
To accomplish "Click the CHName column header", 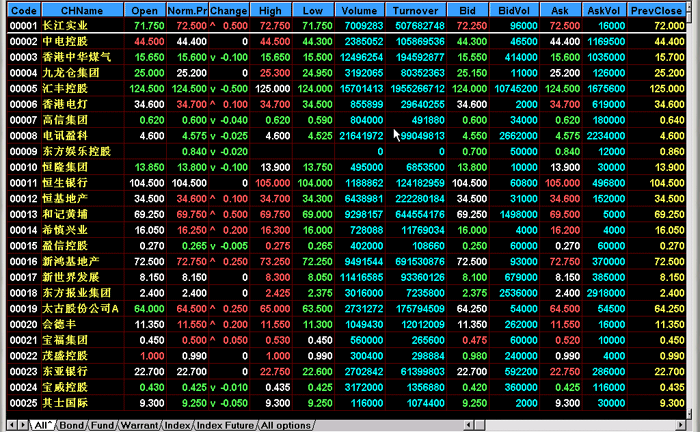I will pyautogui.click(x=82, y=10).
